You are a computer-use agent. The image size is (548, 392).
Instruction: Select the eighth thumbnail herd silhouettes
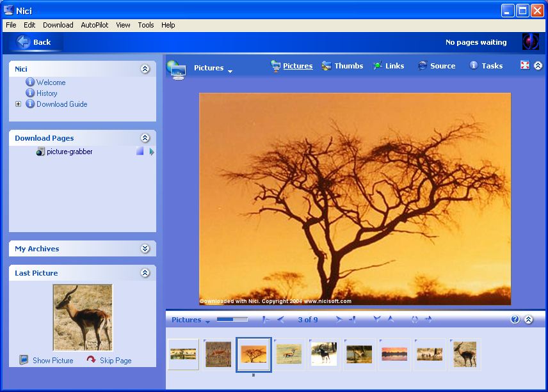[430, 354]
